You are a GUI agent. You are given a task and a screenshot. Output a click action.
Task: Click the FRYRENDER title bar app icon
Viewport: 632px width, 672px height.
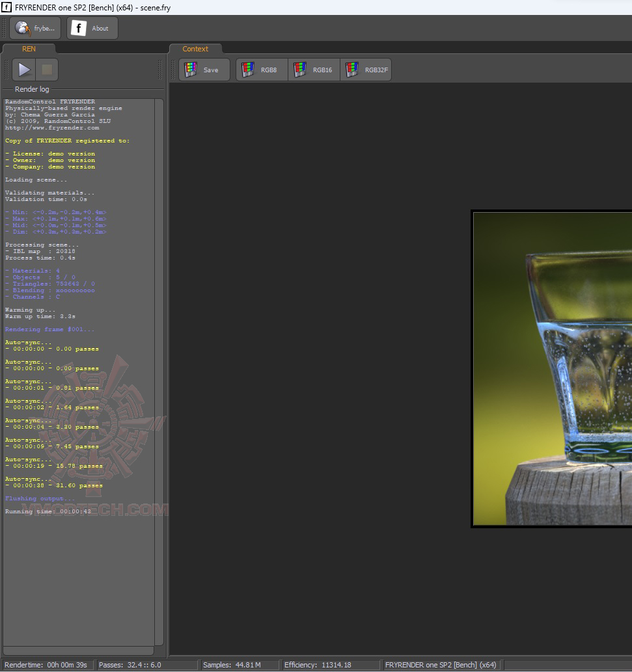(7, 7)
